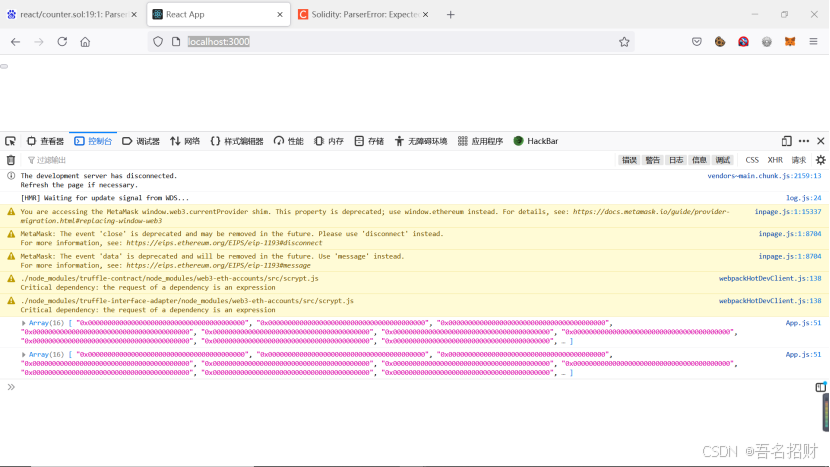
Task: Toggle the Requests (请求) filter
Action: pos(798,160)
